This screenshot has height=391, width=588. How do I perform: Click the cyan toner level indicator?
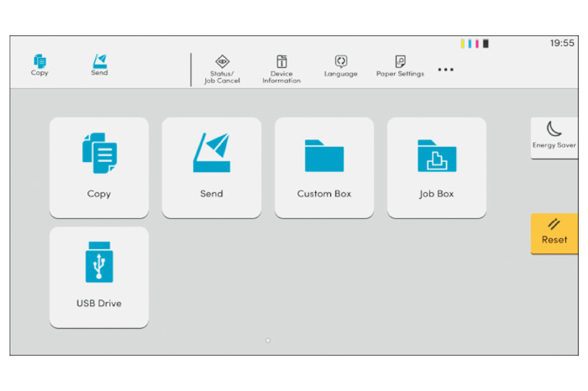coord(470,44)
